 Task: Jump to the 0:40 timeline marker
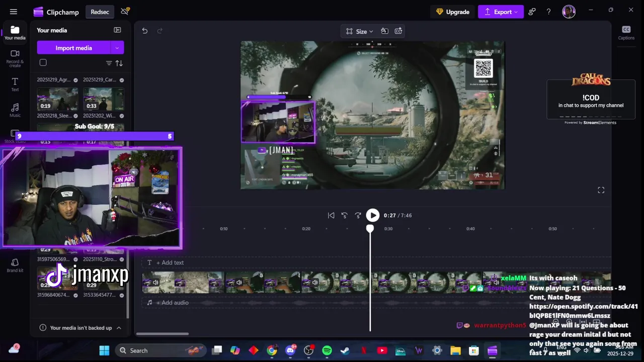tap(470, 229)
